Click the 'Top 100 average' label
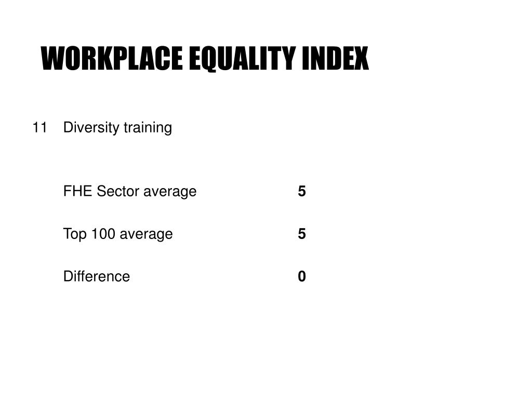 [118, 234]
